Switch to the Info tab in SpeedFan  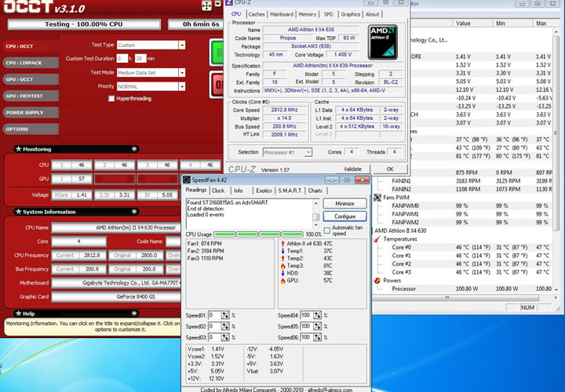click(239, 191)
